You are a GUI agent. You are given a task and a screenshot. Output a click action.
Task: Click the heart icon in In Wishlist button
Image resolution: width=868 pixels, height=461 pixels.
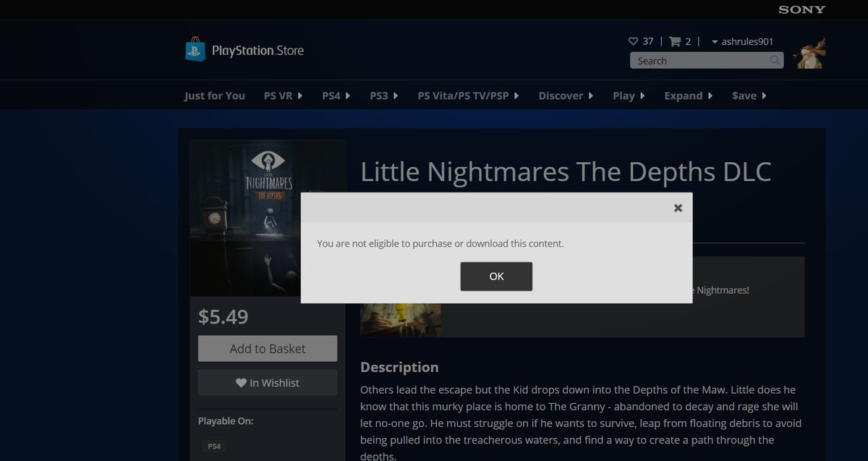[241, 383]
